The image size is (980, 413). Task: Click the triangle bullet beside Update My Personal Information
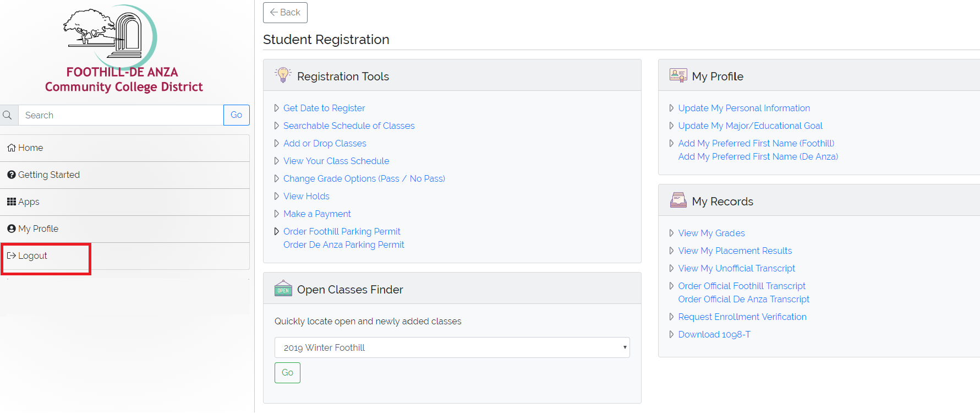pyautogui.click(x=671, y=108)
